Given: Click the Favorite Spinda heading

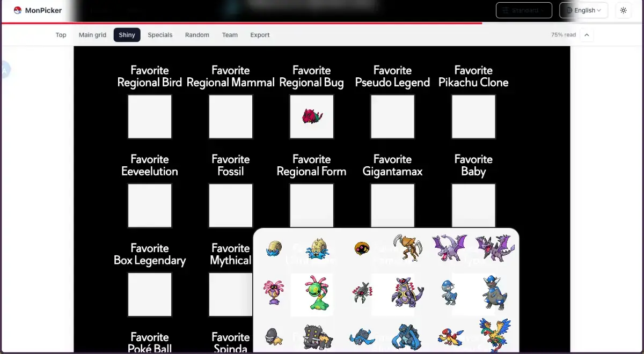Looking at the screenshot, I should 231,343.
